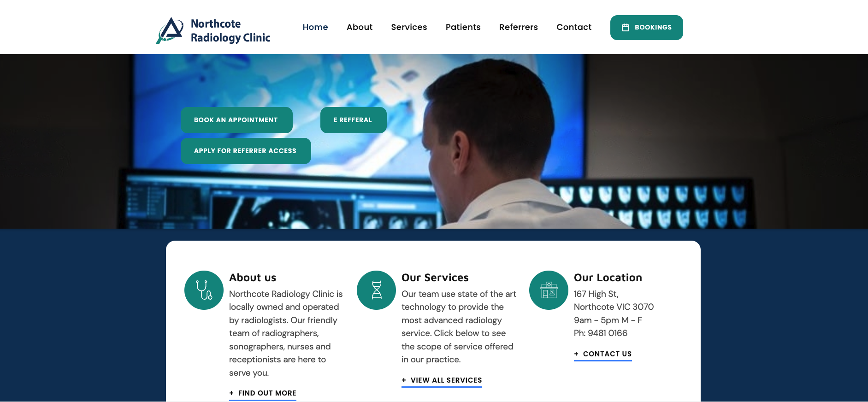Click the plus icon before Contact Us
The width and height of the screenshot is (868, 402).
[x=576, y=354]
